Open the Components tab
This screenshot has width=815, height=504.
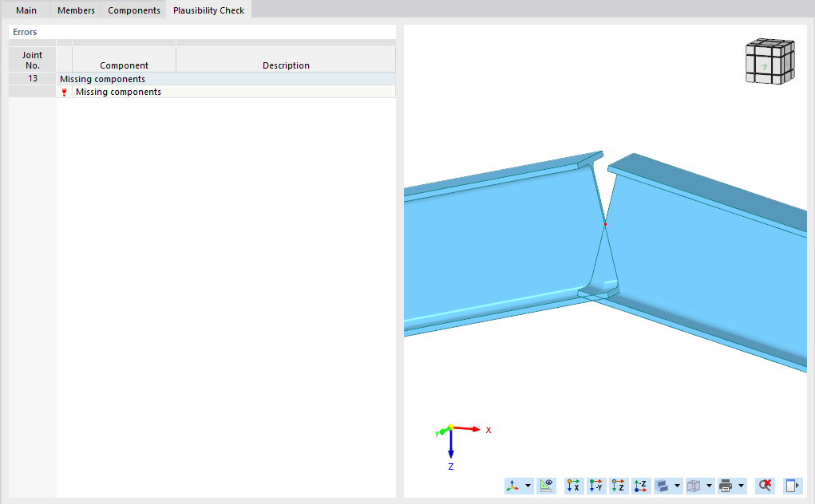pyautogui.click(x=133, y=10)
